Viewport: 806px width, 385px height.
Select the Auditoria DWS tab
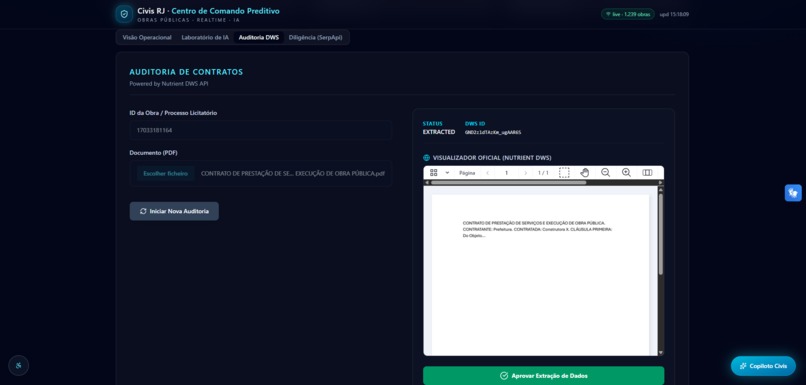click(x=259, y=38)
